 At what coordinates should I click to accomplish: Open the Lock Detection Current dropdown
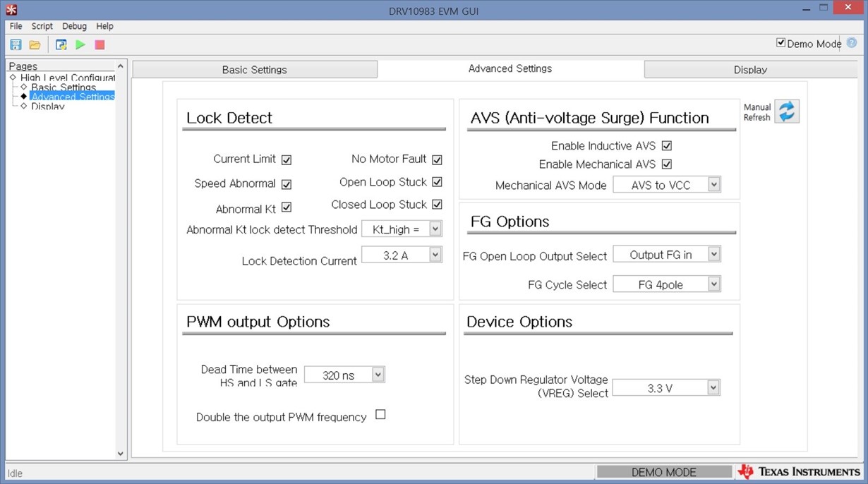click(402, 255)
